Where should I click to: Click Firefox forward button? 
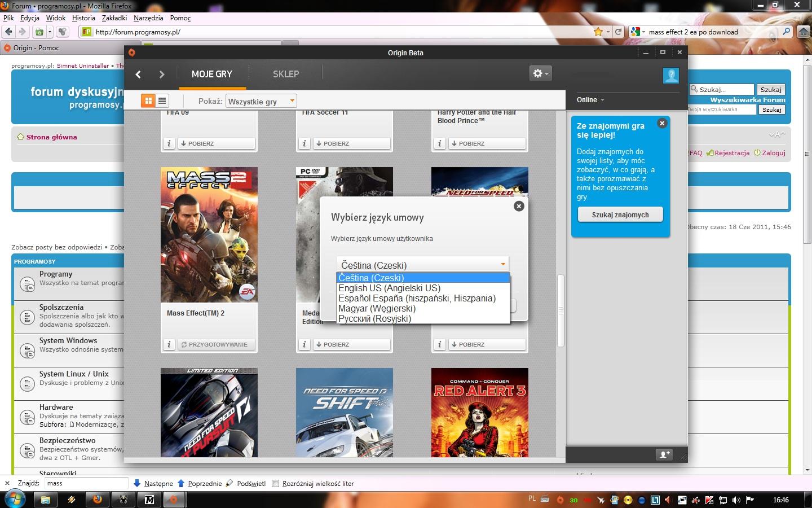pos(22,32)
